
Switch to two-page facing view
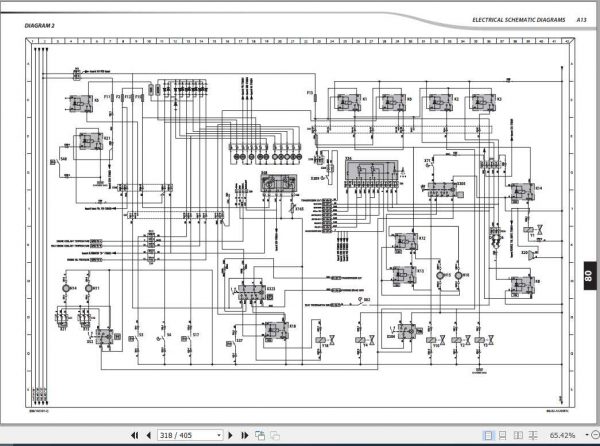[518, 435]
